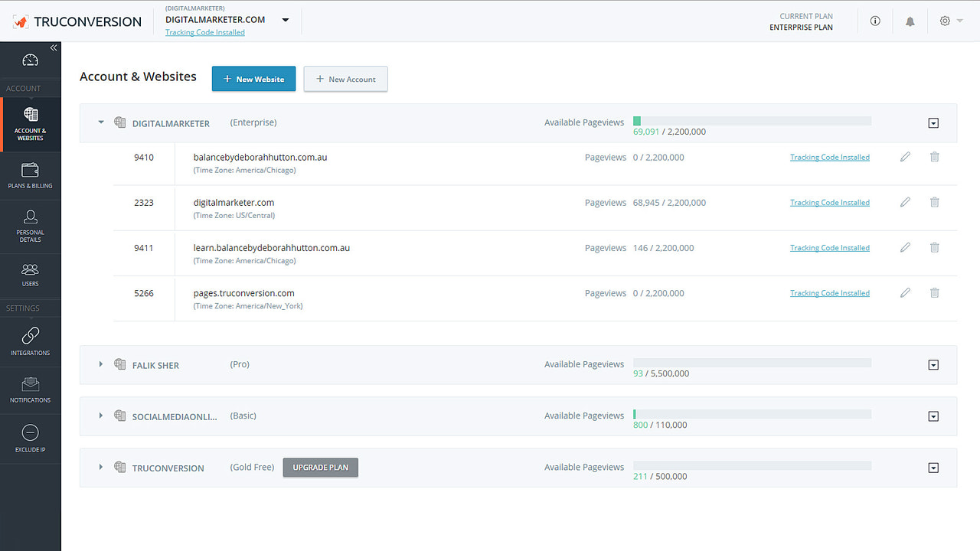The image size is (980, 551).
Task: Edit learn.balancebydeborahhutton.com.au with pencil icon
Action: pos(905,247)
